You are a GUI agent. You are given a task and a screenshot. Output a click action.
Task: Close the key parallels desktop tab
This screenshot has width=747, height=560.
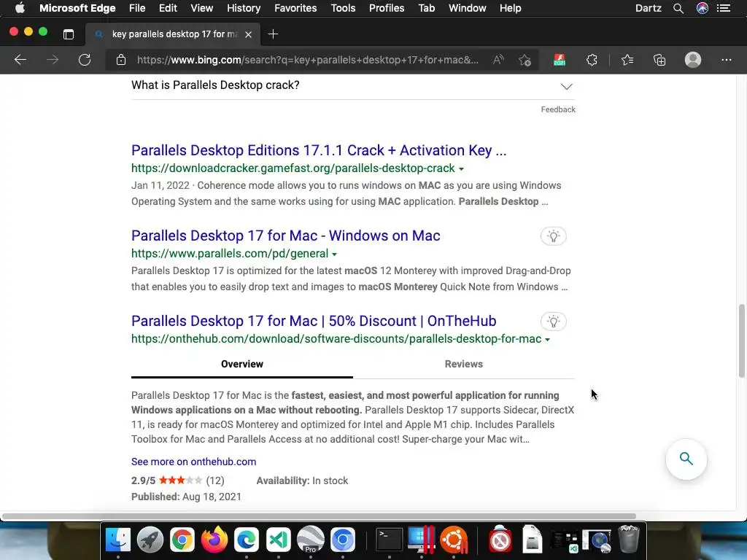click(248, 34)
